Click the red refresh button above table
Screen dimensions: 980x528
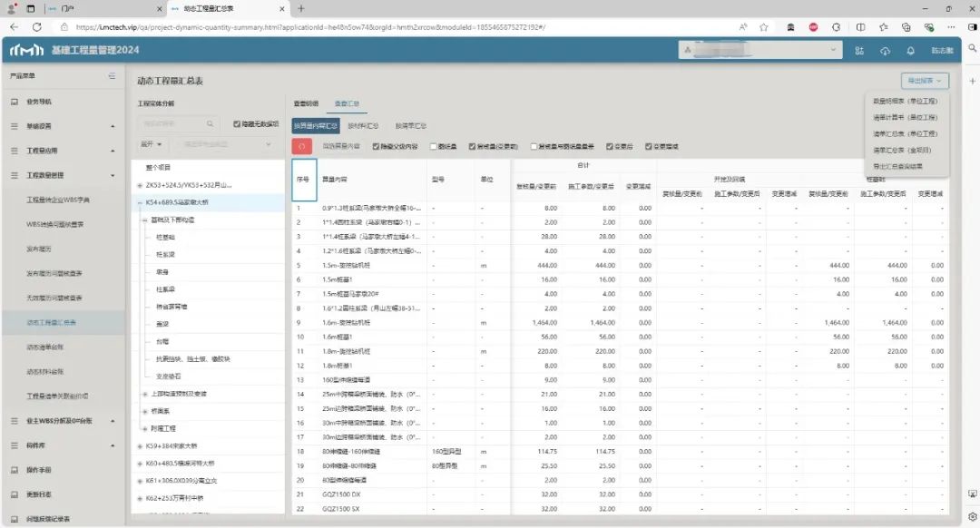click(302, 146)
